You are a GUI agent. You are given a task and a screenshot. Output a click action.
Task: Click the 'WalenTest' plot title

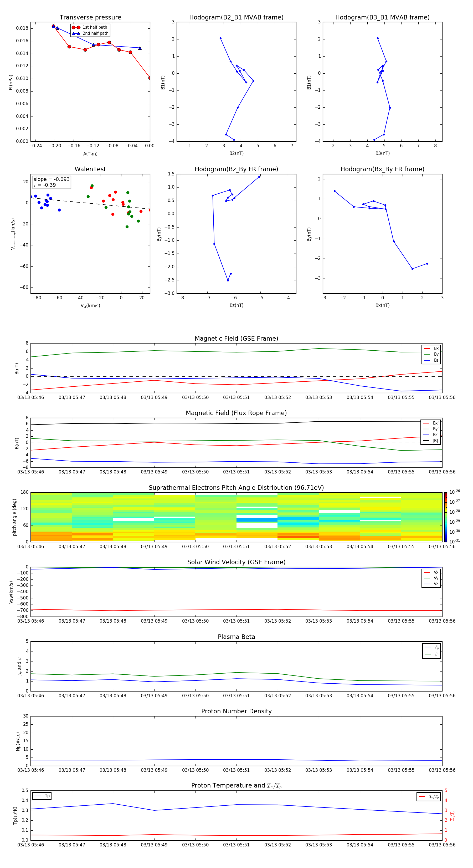[x=90, y=169]
